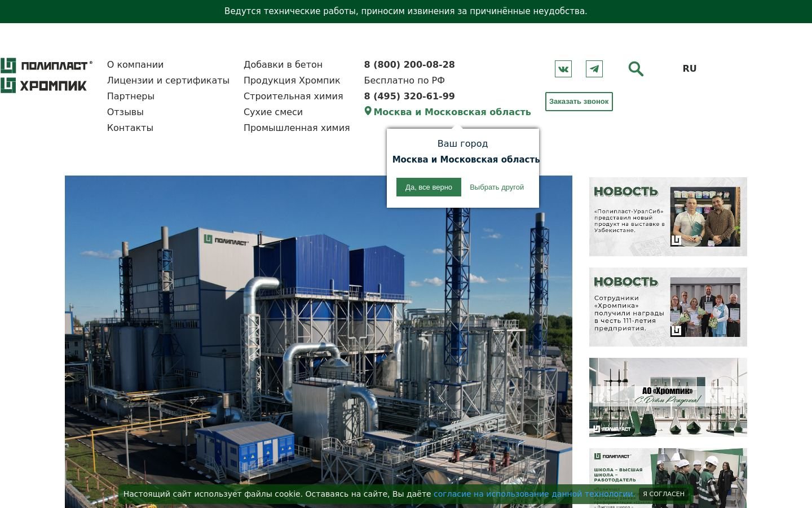This screenshot has width=812, height=508.
Task: Click the magnifier search icon
Action: click(636, 69)
